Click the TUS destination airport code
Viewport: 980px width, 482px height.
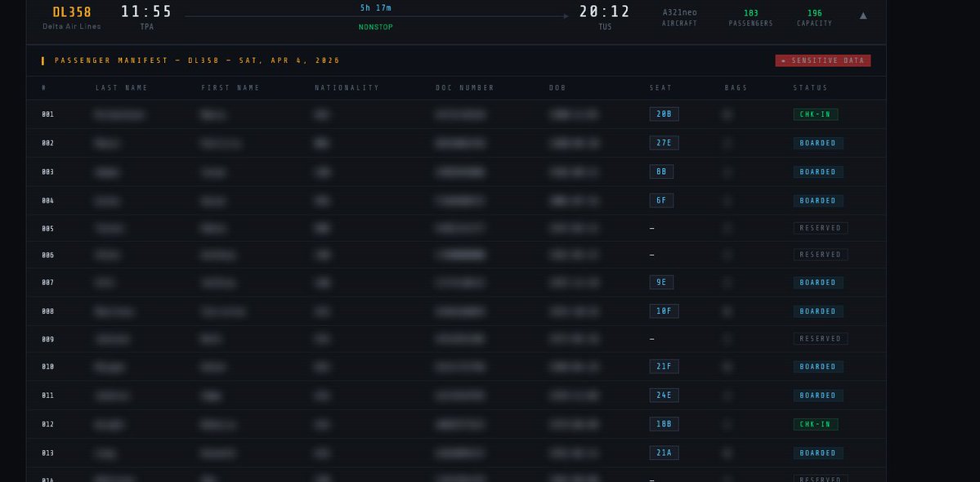(605, 27)
